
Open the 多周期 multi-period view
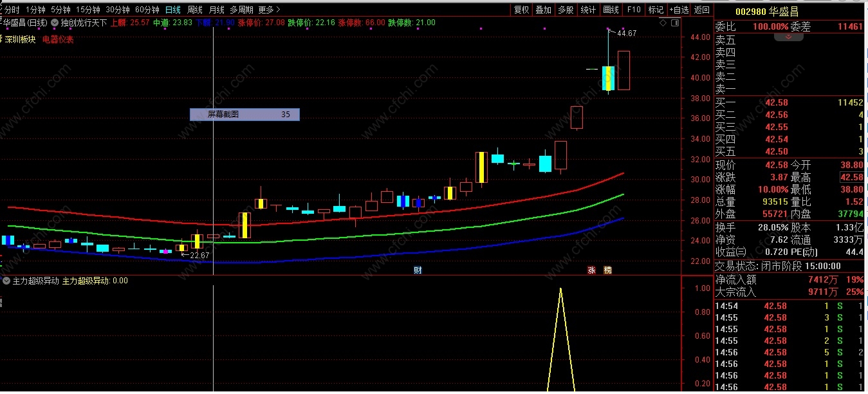(x=241, y=10)
